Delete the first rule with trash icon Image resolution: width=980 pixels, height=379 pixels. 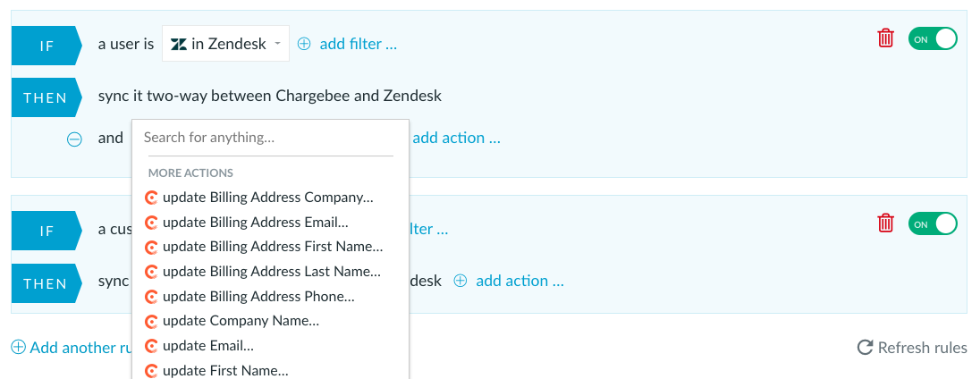[x=885, y=38]
